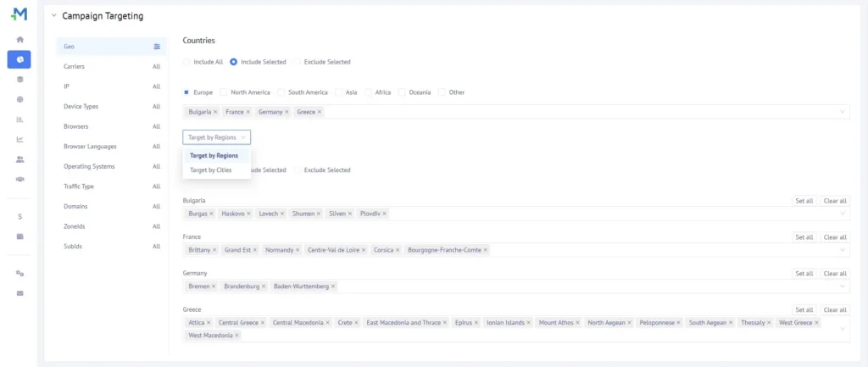Remove the Plovdiv region tag
The width and height of the screenshot is (868, 367).
[384, 213]
